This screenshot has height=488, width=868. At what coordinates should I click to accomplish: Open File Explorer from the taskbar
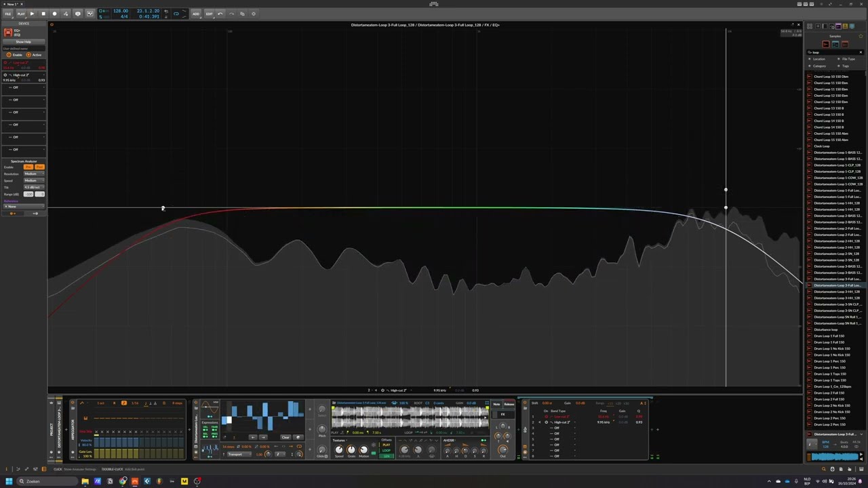[85, 481]
